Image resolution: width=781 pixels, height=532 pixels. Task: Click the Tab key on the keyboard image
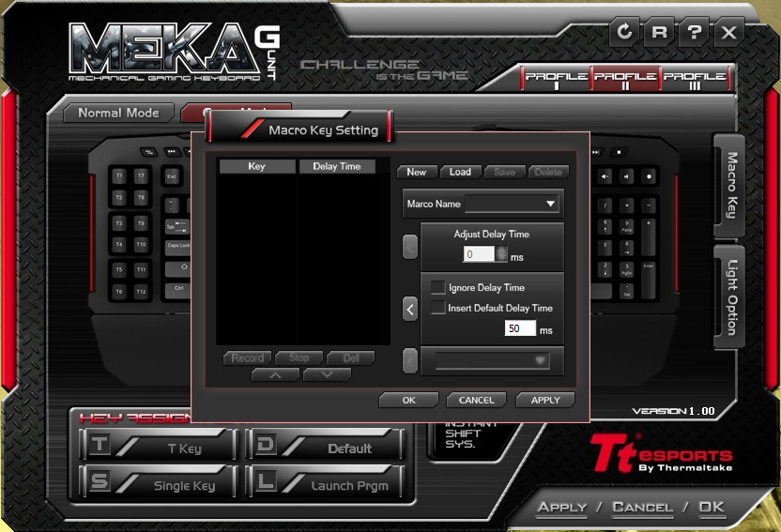click(x=177, y=227)
